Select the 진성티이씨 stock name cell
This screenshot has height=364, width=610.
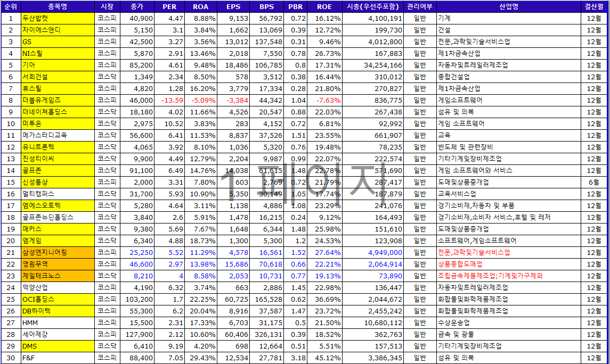coord(58,159)
